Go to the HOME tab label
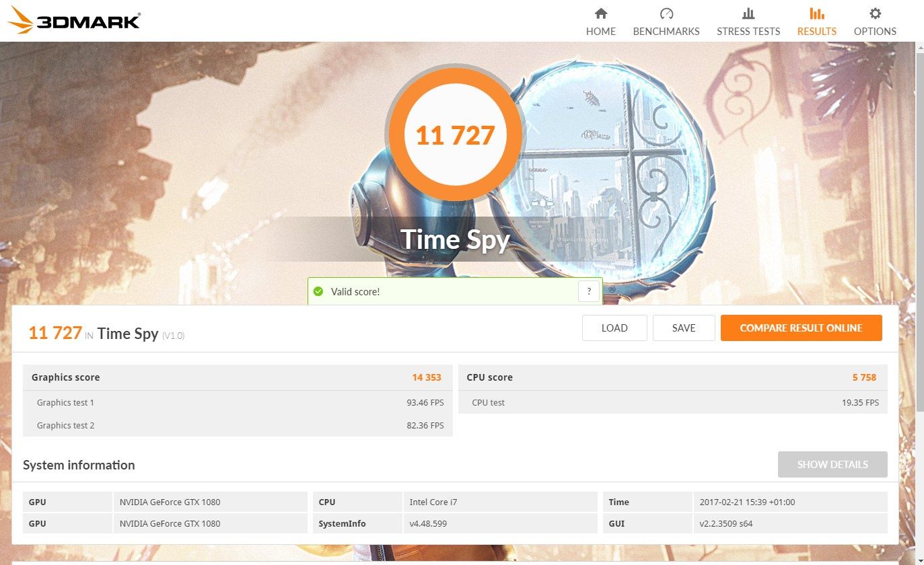The image size is (924, 565). tap(601, 32)
